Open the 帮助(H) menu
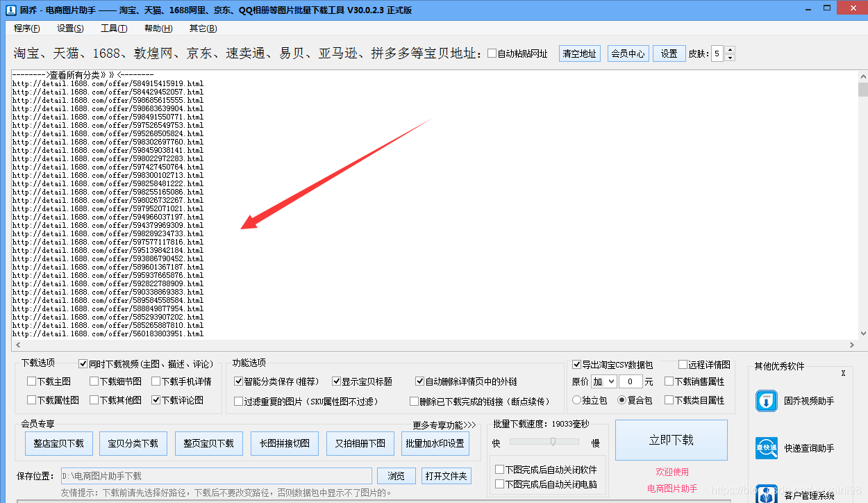The width and height of the screenshot is (868, 503). tap(158, 28)
